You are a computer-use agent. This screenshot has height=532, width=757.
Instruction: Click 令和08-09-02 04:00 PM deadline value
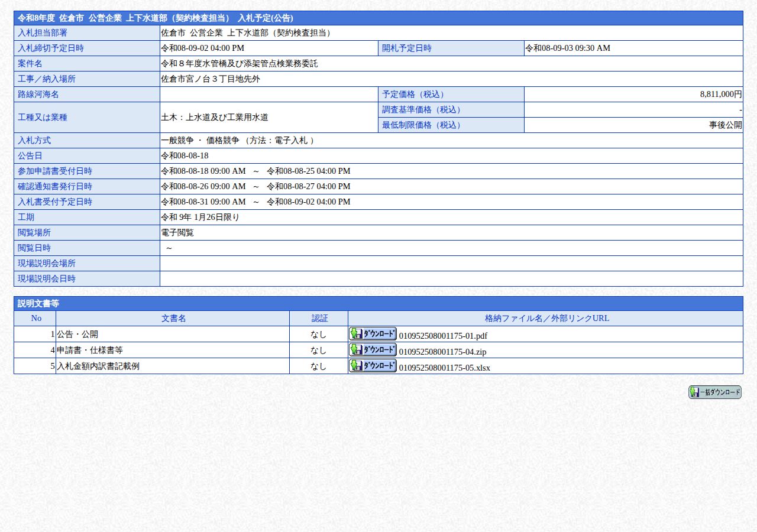point(202,48)
